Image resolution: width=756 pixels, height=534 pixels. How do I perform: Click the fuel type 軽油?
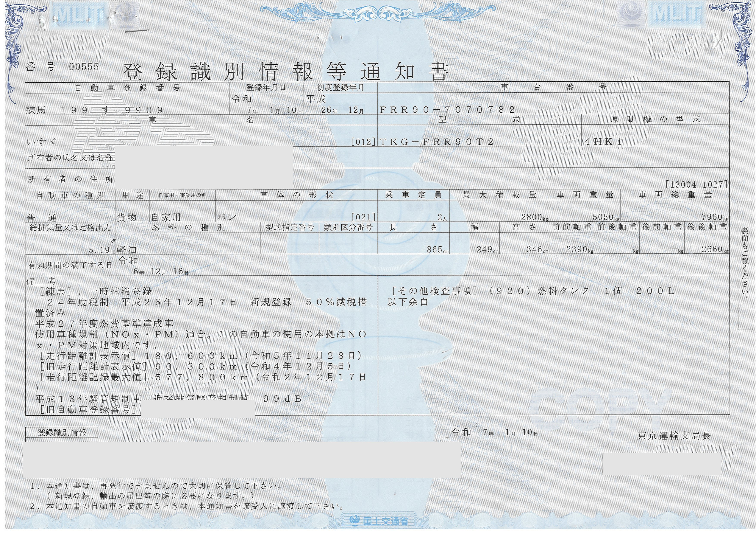pyautogui.click(x=127, y=250)
